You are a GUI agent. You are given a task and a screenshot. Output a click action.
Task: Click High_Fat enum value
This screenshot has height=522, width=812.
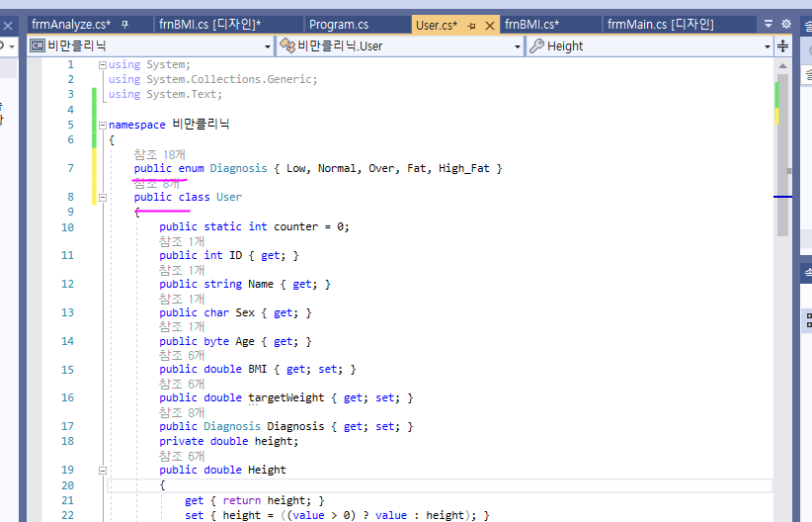coord(463,168)
